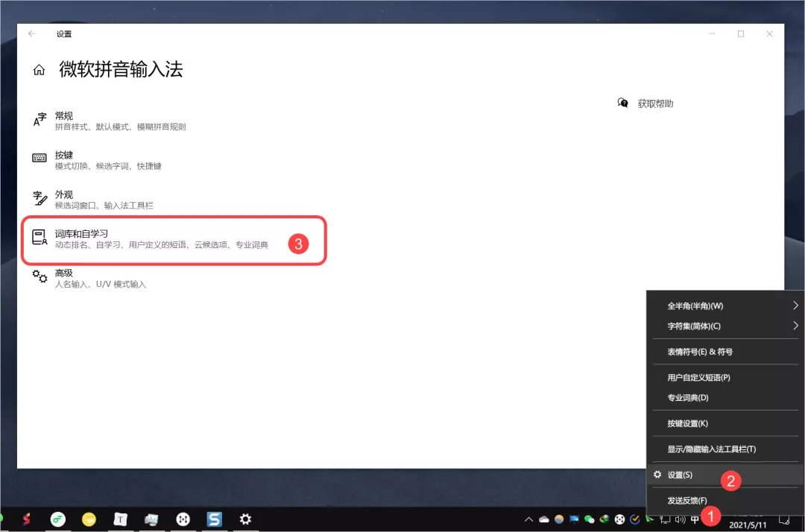Click the 获取帮助 chat bubble icon
This screenshot has width=805, height=532.
click(x=622, y=103)
